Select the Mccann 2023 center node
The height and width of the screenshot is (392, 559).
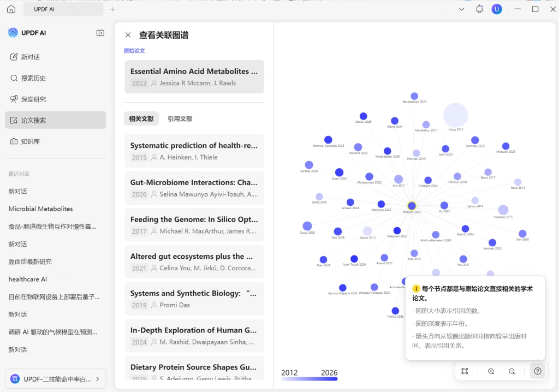[x=412, y=206]
